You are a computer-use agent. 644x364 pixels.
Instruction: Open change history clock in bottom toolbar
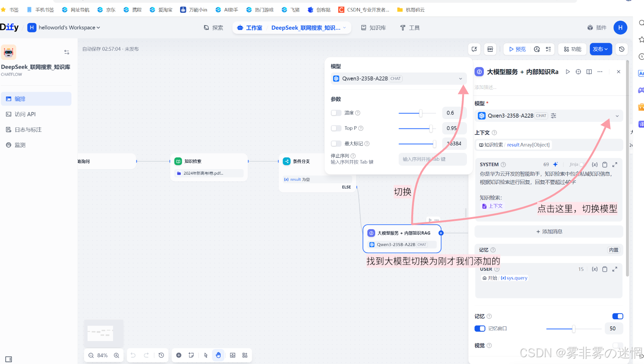point(161,355)
